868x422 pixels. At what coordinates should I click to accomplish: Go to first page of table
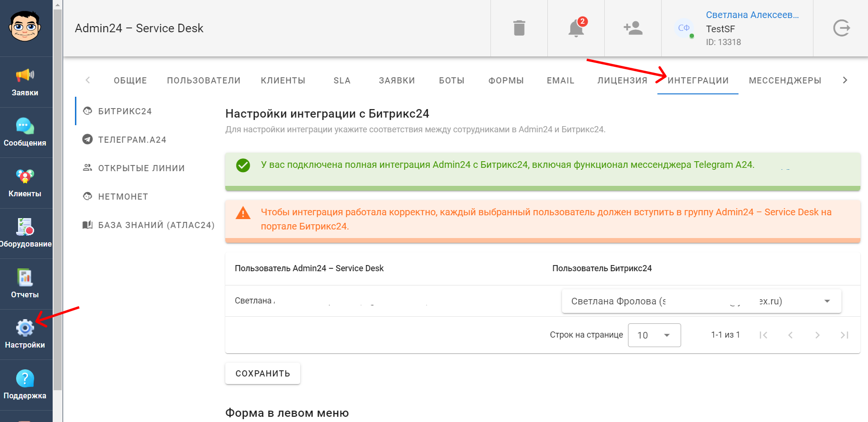click(x=763, y=335)
